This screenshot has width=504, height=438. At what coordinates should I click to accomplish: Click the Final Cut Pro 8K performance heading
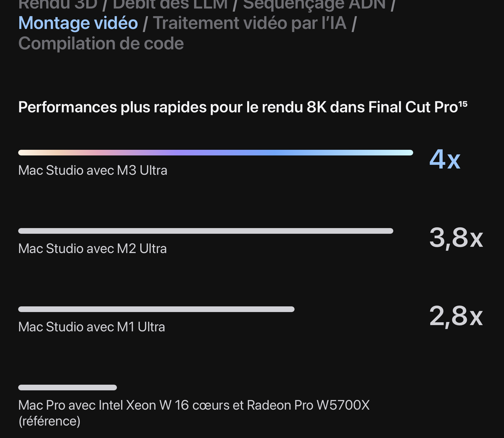238,107
